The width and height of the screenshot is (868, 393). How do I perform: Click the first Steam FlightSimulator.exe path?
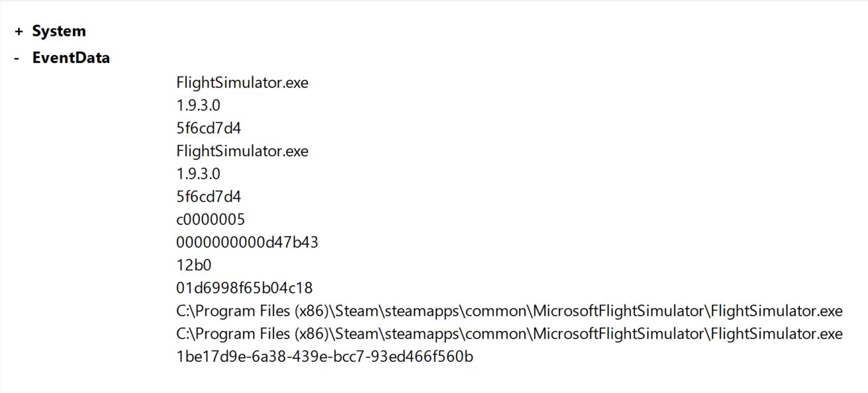(510, 311)
